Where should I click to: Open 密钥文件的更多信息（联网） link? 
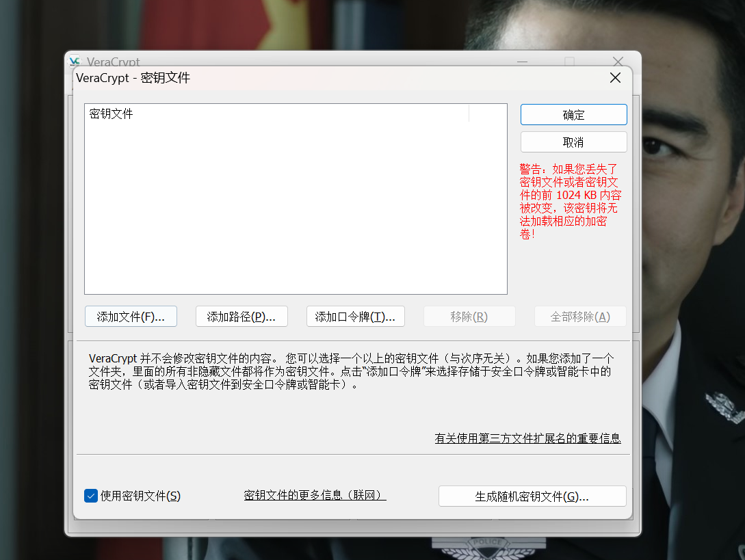click(x=315, y=495)
